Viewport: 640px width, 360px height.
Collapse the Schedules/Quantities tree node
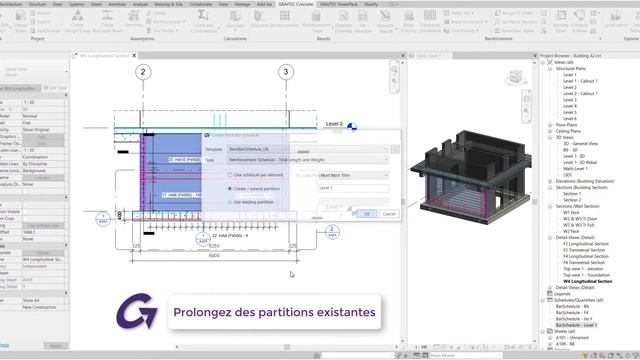[x=543, y=300]
